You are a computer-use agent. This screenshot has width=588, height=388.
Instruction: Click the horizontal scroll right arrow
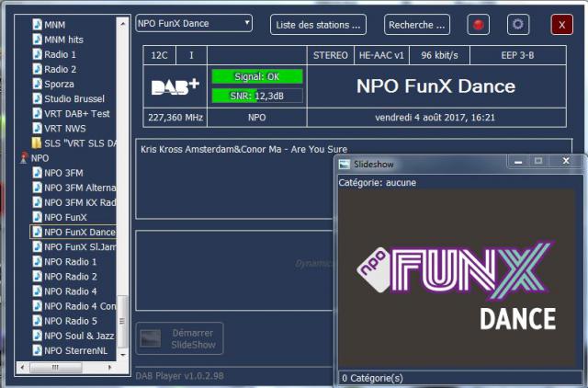109,367
